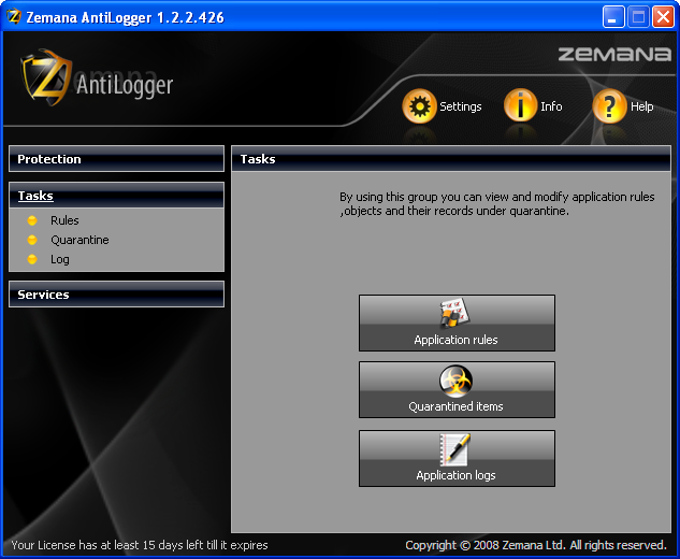This screenshot has height=559, width=680.
Task: Click the biohazard icon on Quarantined items
Action: pyautogui.click(x=456, y=380)
